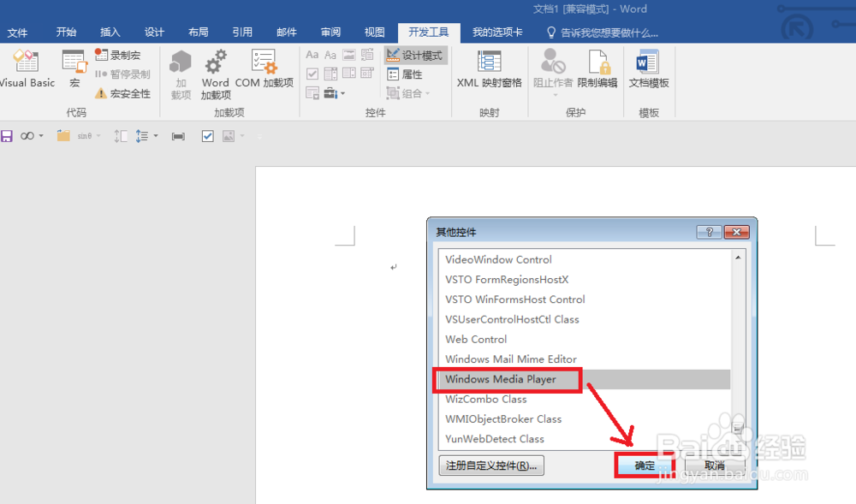Switch to the 审阅 tab
This screenshot has height=504, width=856.
330,33
